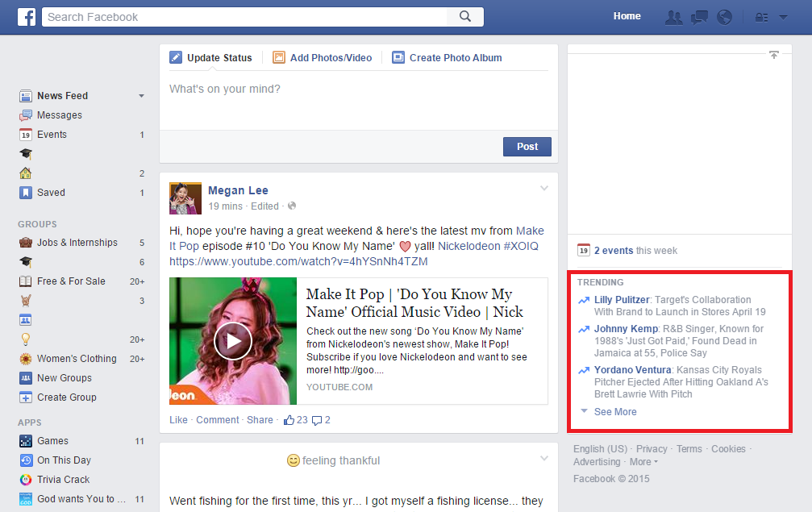This screenshot has width=812, height=512.
Task: Expand trending See More
Action: coord(615,411)
